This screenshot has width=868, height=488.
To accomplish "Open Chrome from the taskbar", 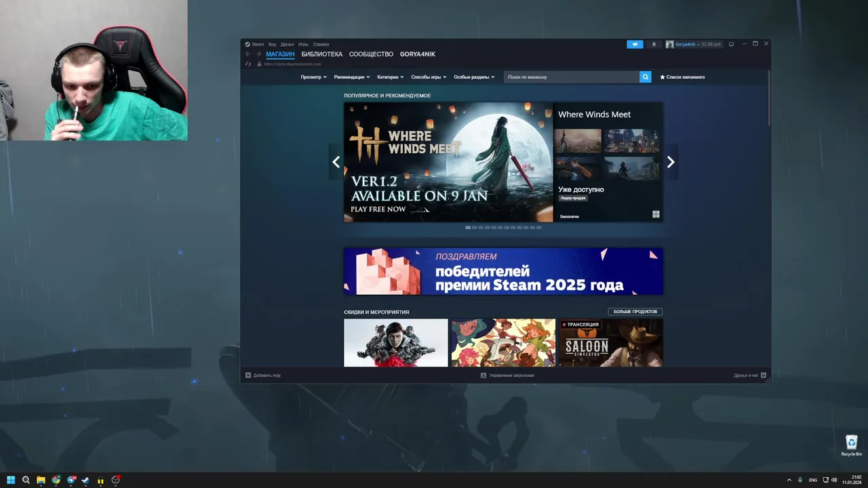I will click(x=56, y=480).
